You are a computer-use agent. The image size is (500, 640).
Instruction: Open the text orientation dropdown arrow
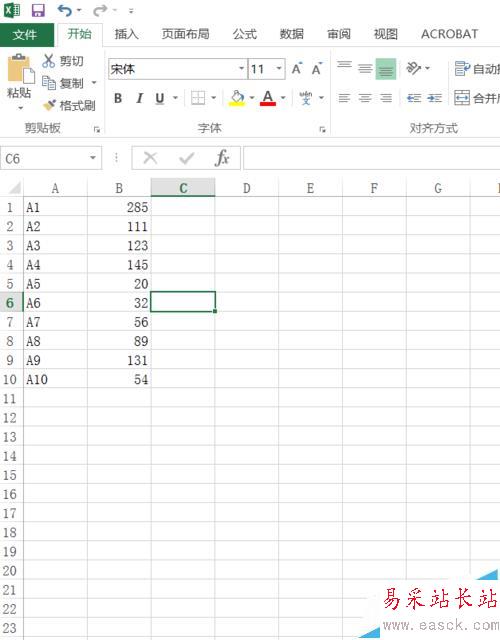click(x=427, y=68)
